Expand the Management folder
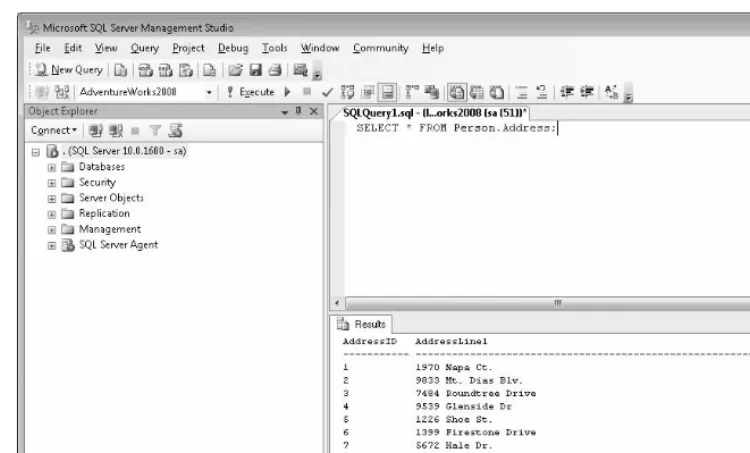Viewport: 750px width, 453px height. 52,230
